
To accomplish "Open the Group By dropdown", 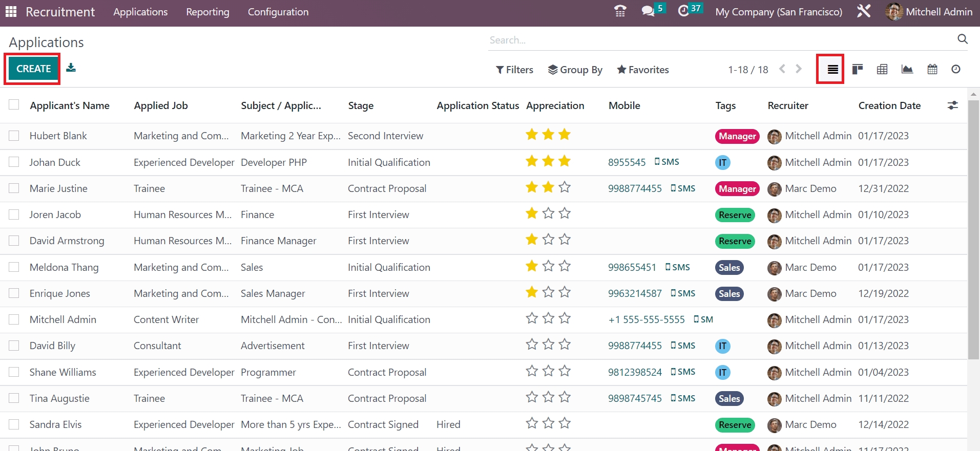I will point(575,70).
